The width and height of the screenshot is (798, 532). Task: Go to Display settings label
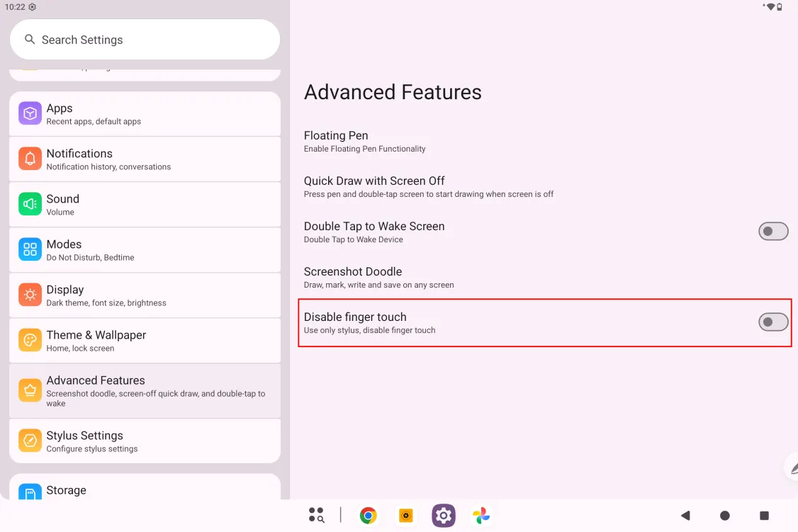(65, 290)
